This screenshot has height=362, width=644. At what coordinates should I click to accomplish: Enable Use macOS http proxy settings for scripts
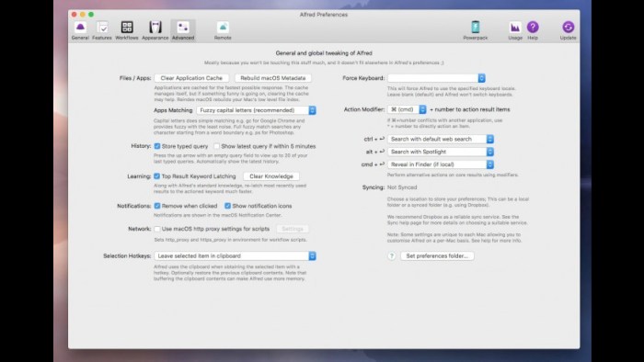click(157, 229)
